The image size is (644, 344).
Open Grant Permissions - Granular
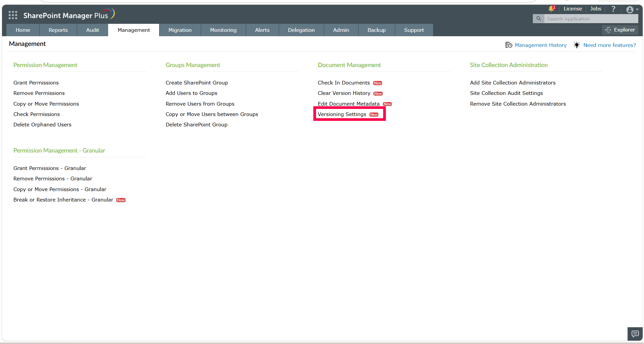pos(50,168)
